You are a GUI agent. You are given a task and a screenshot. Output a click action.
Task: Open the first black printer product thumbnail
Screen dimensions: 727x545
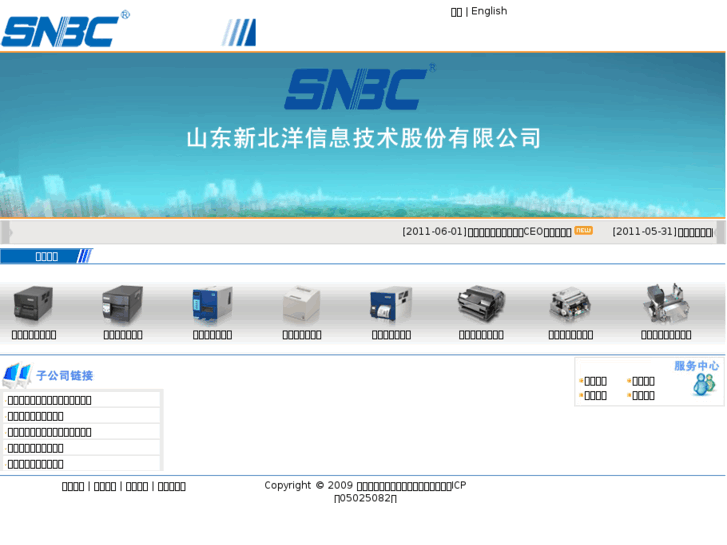click(x=33, y=304)
